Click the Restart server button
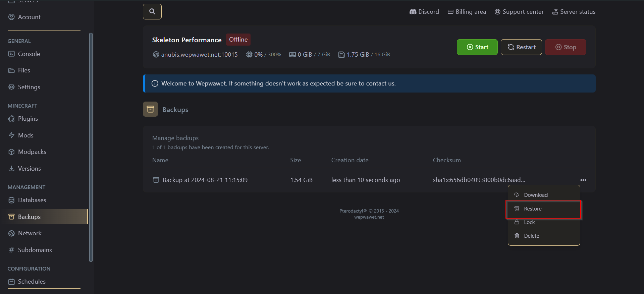644x294 pixels. (521, 47)
